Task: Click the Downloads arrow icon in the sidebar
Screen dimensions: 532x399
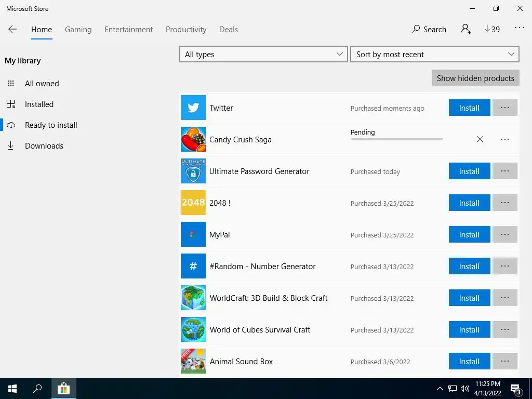Action: point(11,145)
